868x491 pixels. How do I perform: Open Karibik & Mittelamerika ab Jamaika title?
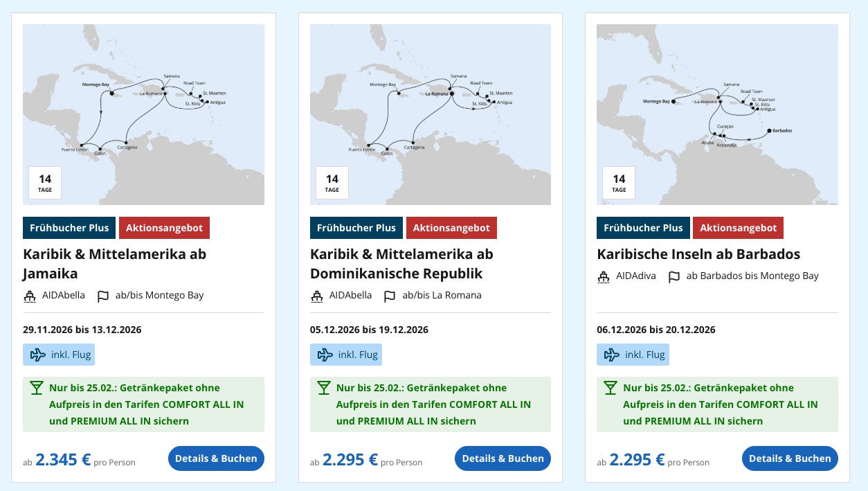click(114, 263)
